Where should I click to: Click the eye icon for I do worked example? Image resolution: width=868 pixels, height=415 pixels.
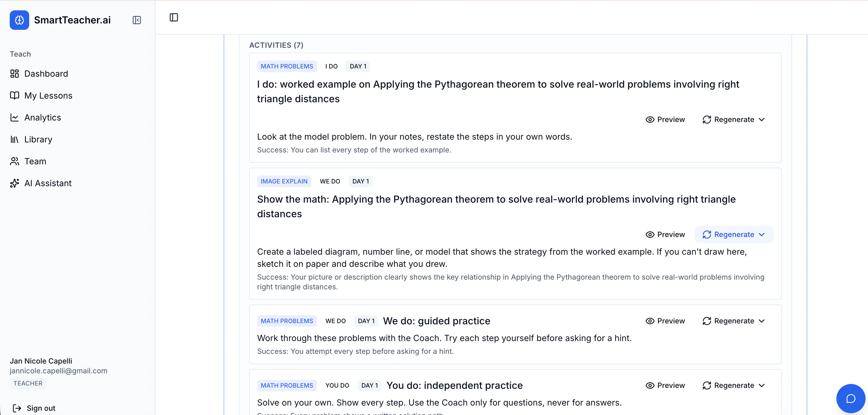[x=650, y=120]
